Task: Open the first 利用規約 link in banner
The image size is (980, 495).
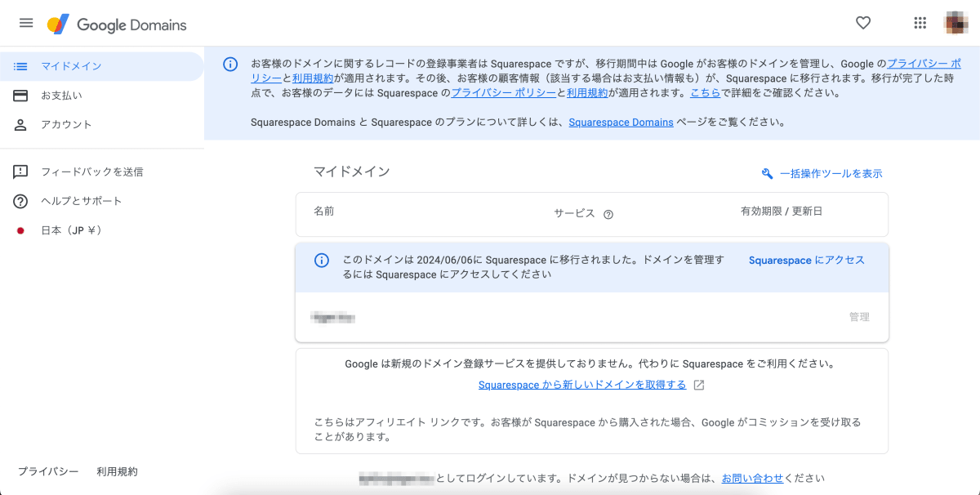Action: click(313, 78)
